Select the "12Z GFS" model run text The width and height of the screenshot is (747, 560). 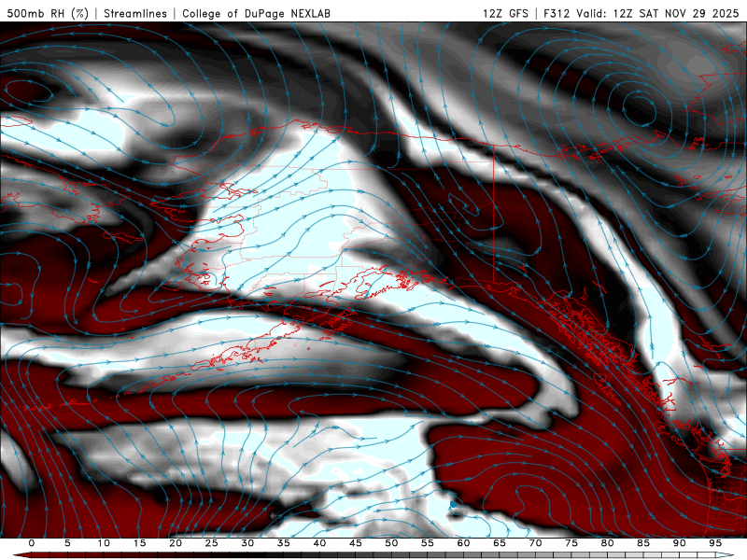pos(505,13)
